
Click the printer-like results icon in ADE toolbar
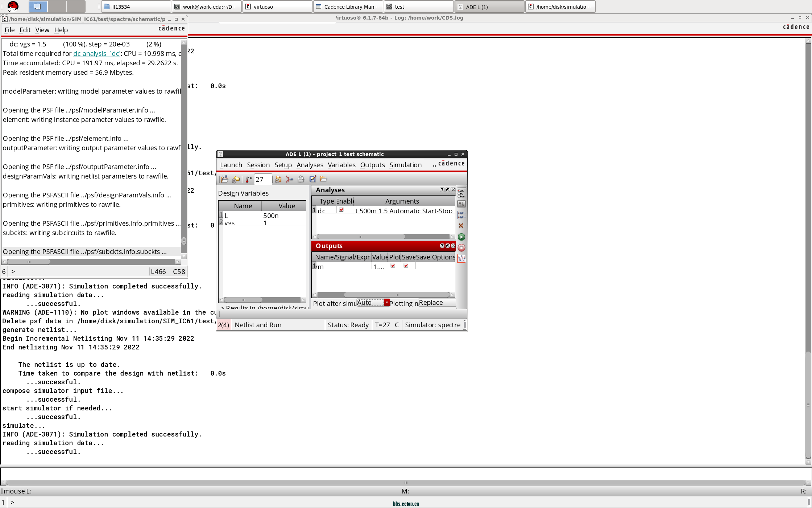(301, 179)
